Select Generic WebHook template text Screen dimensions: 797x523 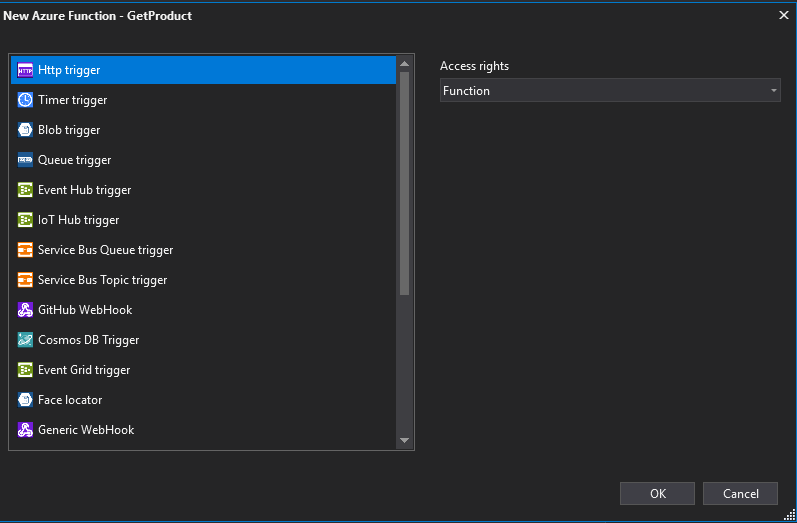(86, 430)
